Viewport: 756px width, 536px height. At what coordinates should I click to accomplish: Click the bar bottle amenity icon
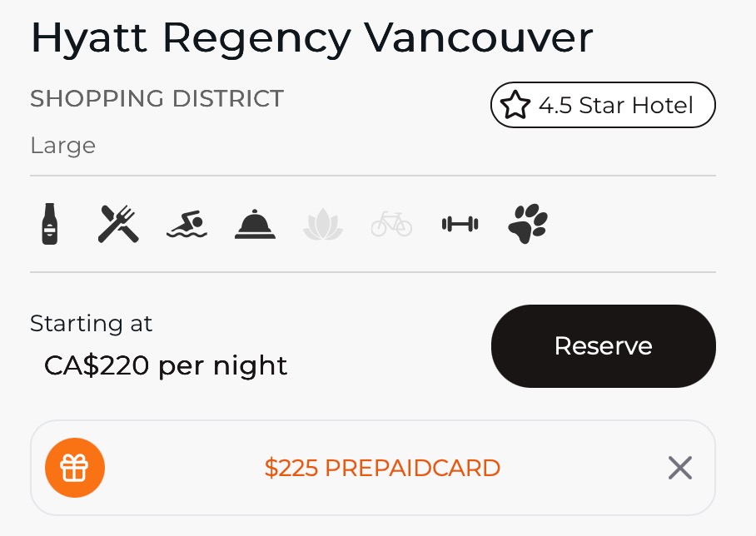point(50,224)
